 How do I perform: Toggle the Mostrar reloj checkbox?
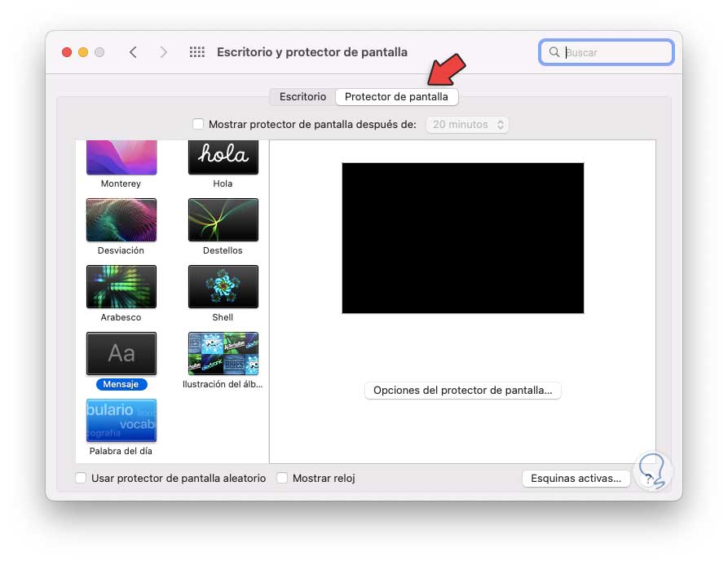(x=282, y=478)
